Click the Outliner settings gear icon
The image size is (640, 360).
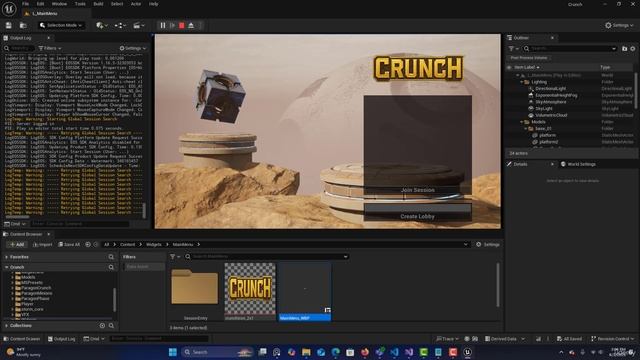[633, 49]
